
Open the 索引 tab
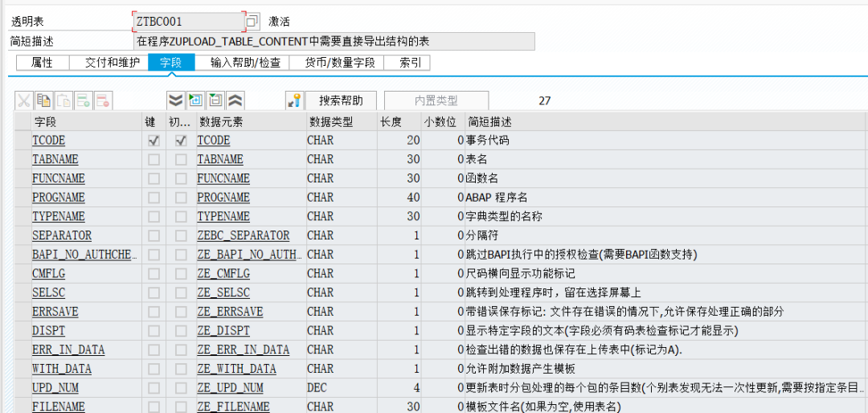(407, 63)
